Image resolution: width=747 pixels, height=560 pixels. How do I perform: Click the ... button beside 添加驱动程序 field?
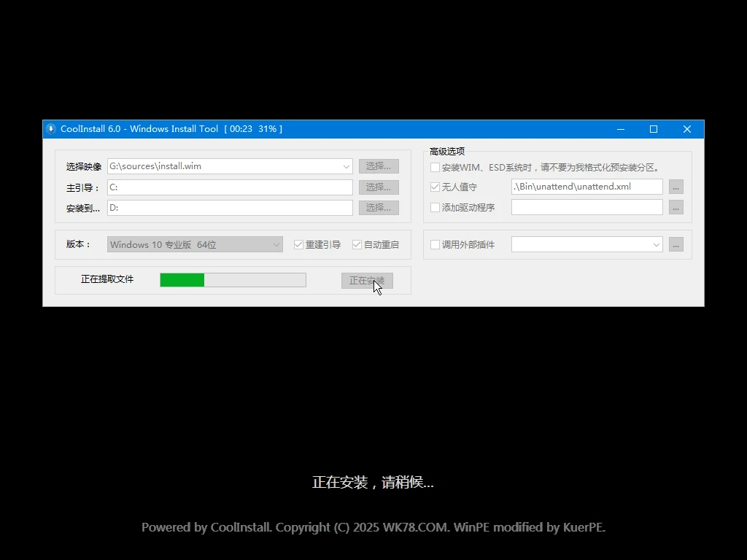point(676,206)
